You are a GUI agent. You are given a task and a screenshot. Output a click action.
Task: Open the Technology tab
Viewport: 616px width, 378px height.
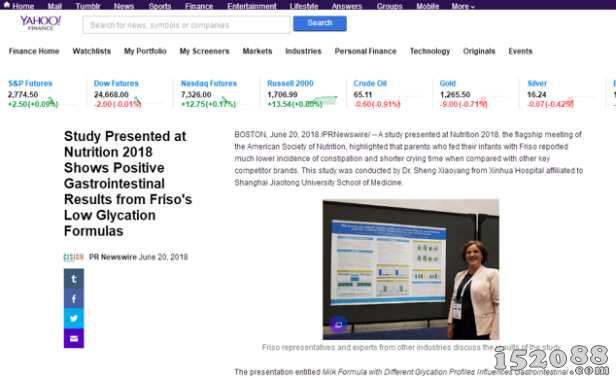point(430,51)
